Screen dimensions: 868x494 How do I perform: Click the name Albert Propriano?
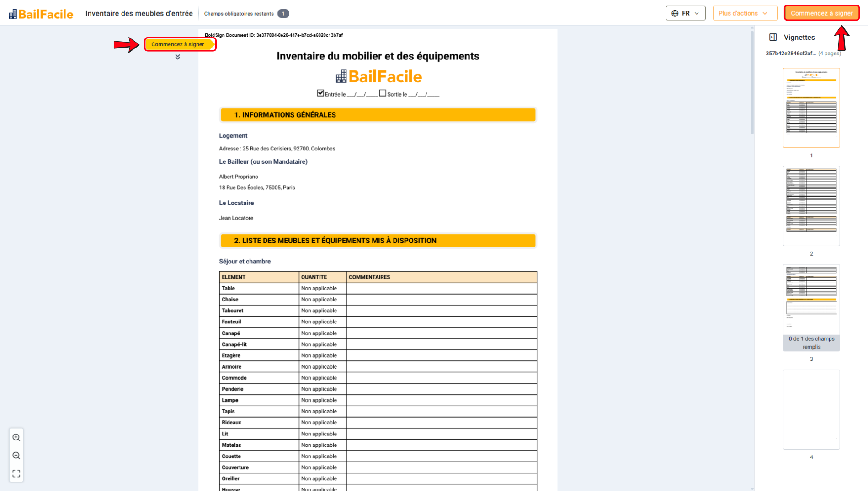point(238,177)
